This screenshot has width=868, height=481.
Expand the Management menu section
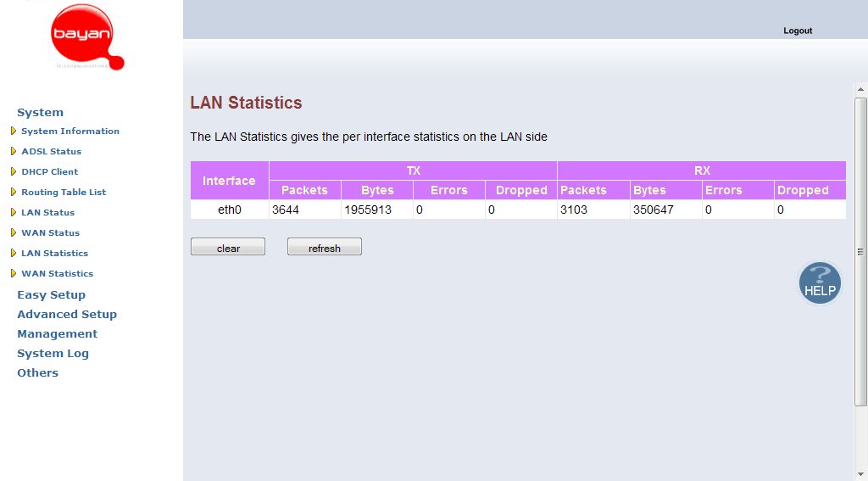click(x=57, y=333)
